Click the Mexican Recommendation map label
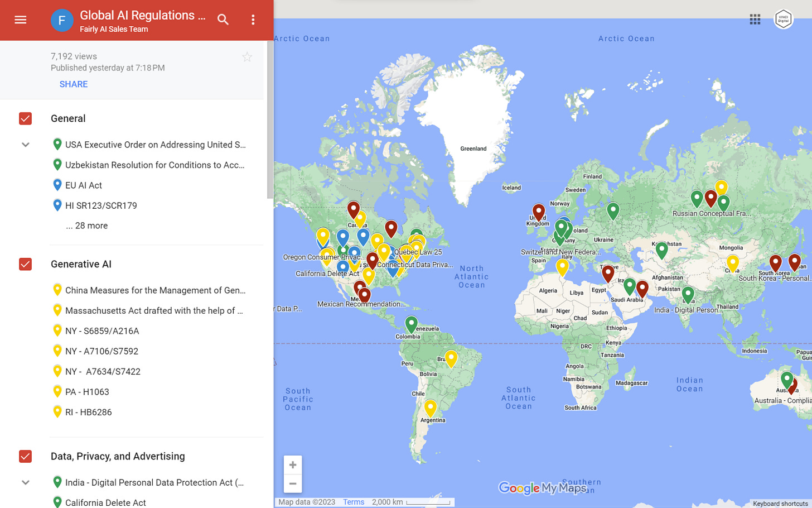This screenshot has width=812, height=508. [361, 304]
